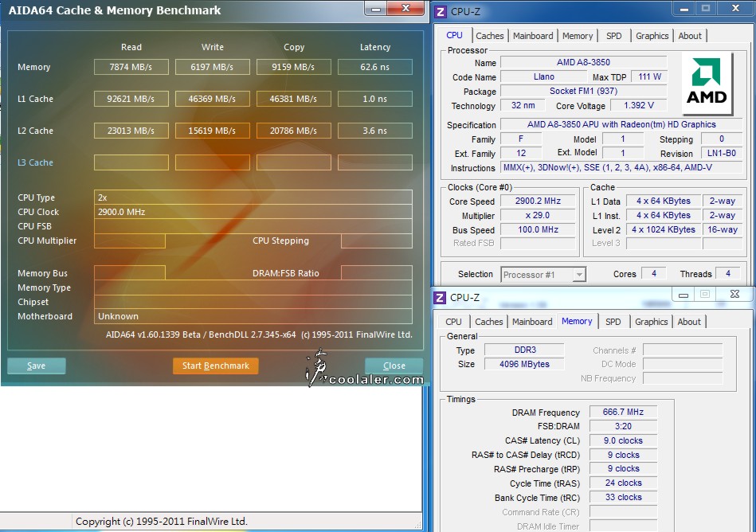
Task: Click the L2 Cache Copy value 20786 MB/s
Action: click(x=294, y=131)
